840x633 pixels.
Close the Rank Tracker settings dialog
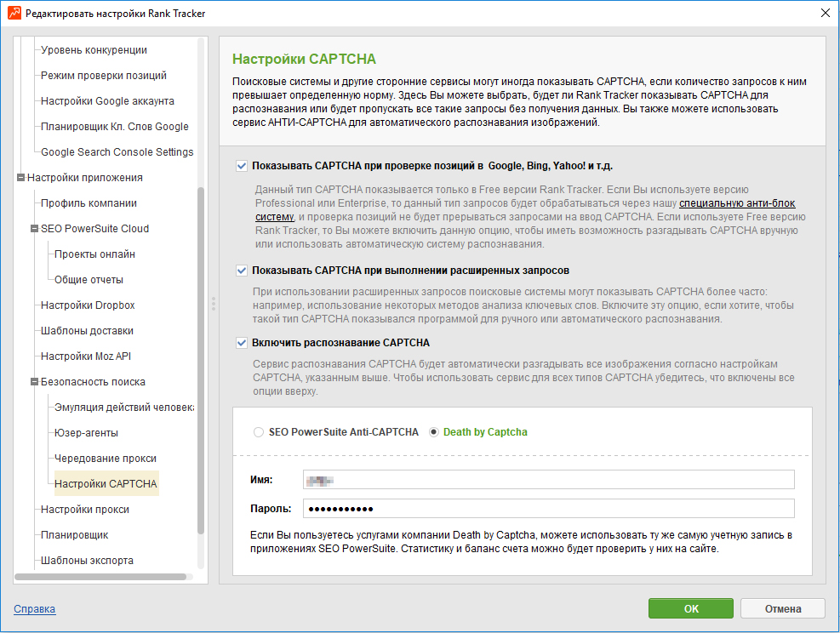click(x=826, y=13)
